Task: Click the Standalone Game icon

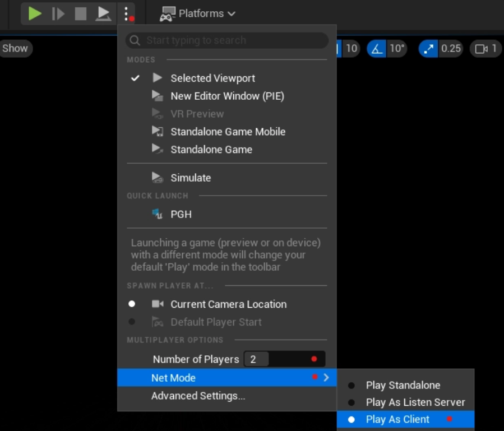Action: (157, 149)
